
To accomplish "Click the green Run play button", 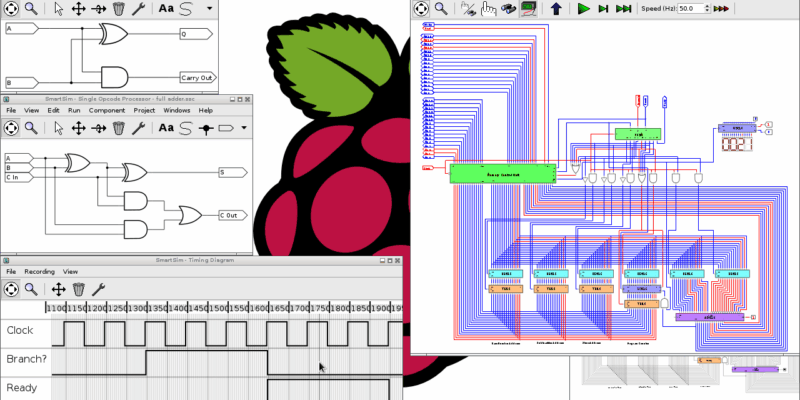I will [583, 8].
